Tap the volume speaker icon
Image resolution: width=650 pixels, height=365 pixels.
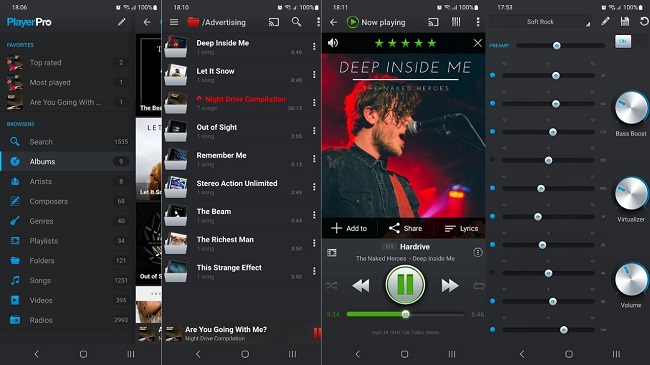coord(333,43)
